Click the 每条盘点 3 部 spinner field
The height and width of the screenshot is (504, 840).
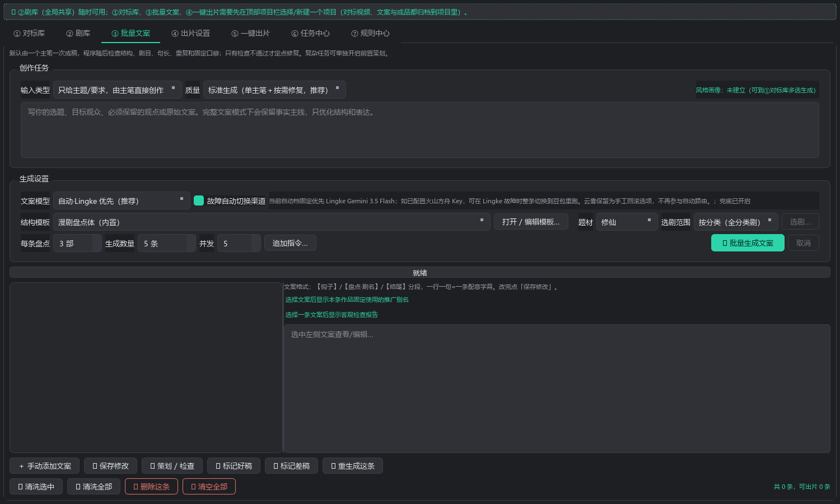(77, 243)
